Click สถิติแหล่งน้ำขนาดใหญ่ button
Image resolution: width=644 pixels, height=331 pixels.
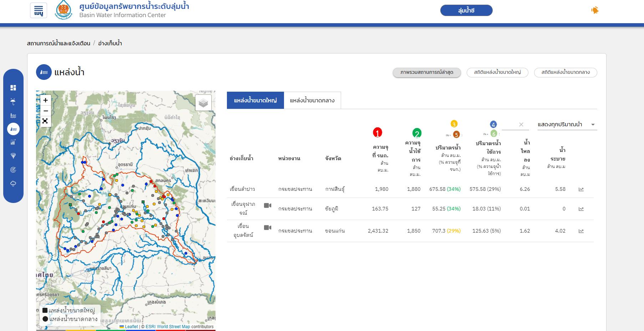tap(497, 72)
